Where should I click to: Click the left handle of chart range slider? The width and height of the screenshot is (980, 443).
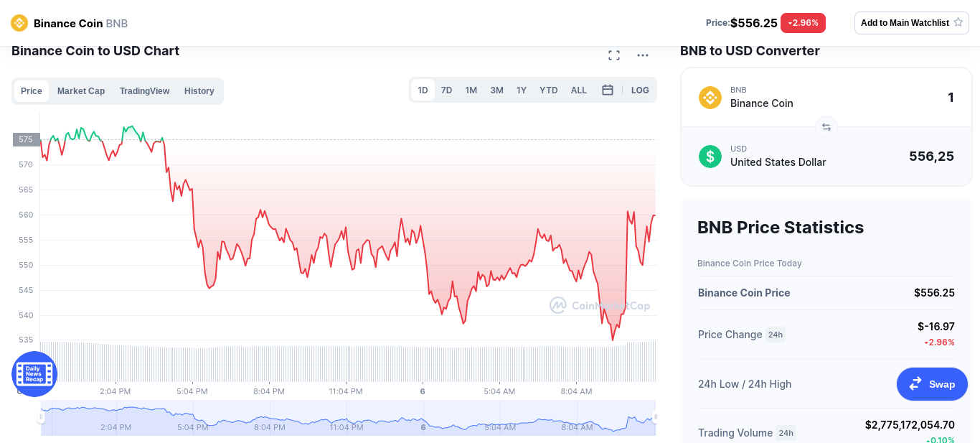pos(41,416)
